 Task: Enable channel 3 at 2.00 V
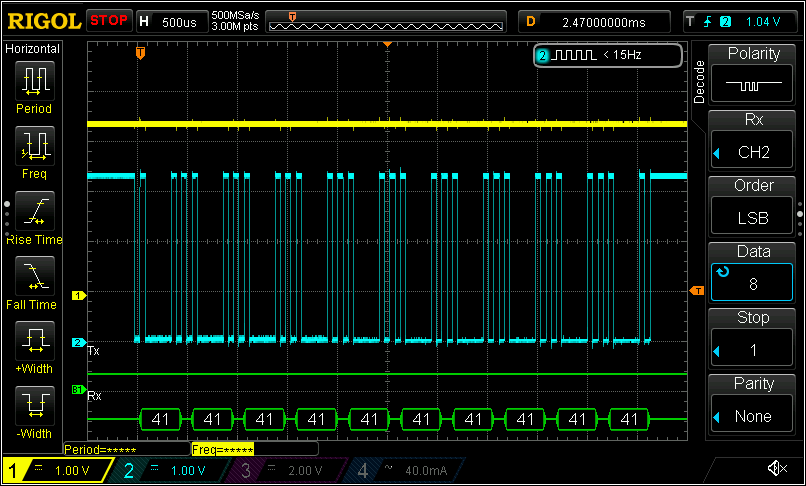coord(282,469)
